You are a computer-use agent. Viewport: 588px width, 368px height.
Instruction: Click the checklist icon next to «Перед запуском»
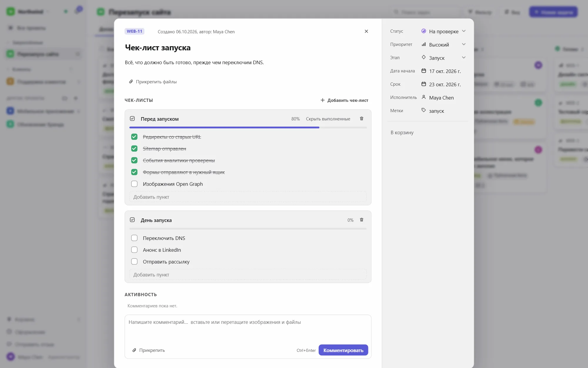point(132,119)
